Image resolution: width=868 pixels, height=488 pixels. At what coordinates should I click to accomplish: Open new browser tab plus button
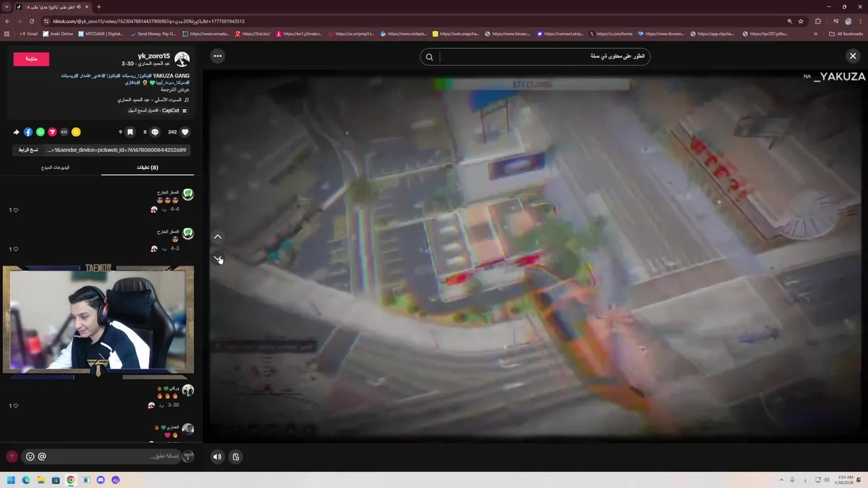pos(99,7)
